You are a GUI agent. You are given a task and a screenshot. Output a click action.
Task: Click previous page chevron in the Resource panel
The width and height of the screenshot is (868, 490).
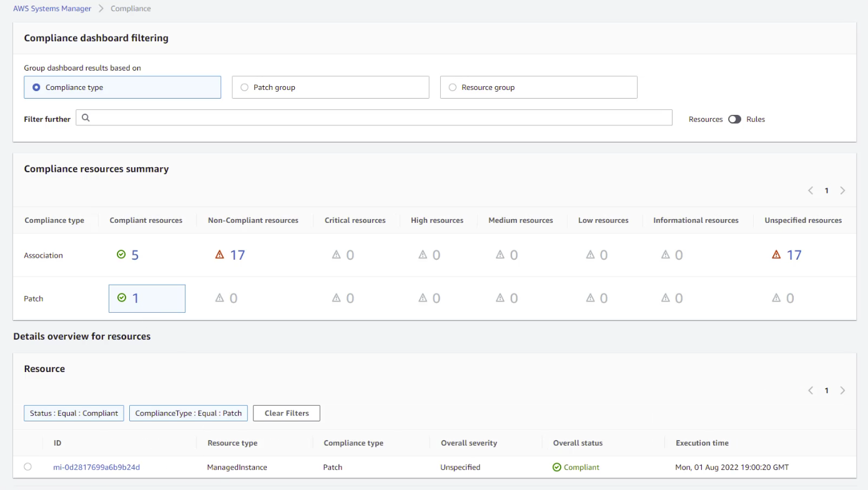pyautogui.click(x=810, y=390)
